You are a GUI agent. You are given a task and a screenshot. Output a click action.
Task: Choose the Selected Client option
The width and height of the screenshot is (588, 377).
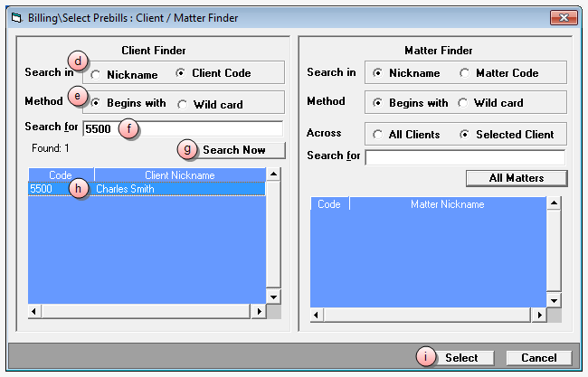465,134
